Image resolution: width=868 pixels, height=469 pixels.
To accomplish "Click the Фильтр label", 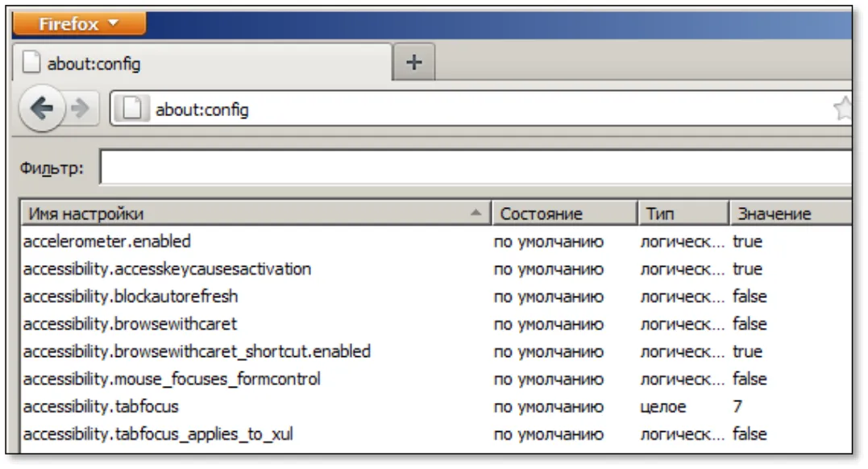I will (x=52, y=168).
